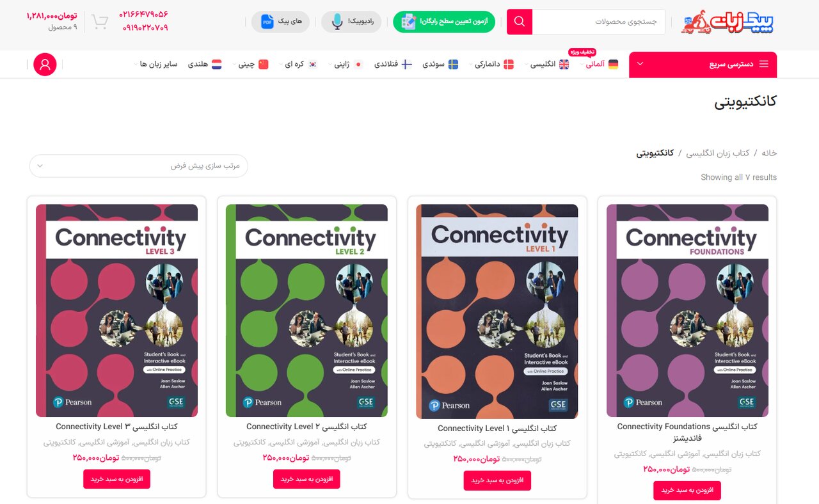Open Connectivity Level 1 book cover
819x504 pixels.
point(497,311)
